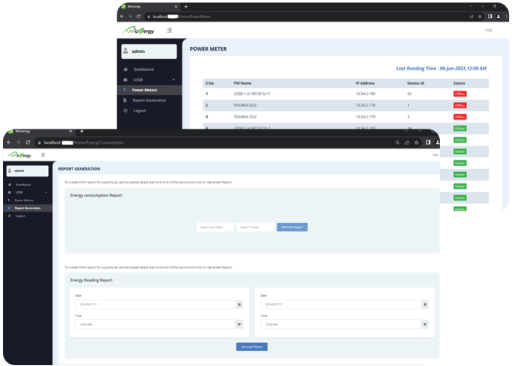Screen dimensions: 512x366
Task: Click Select From Date field
Action: tap(215, 227)
